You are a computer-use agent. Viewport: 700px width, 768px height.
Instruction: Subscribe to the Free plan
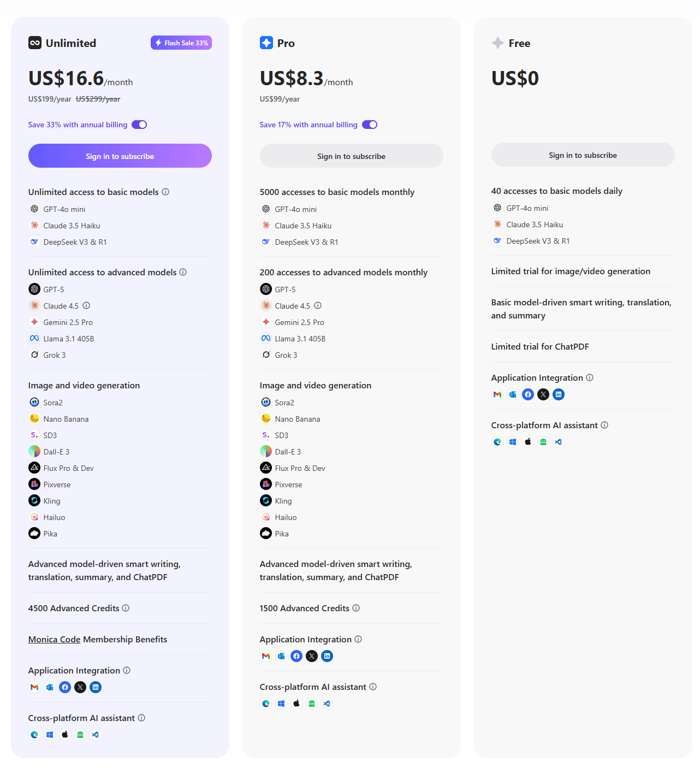[x=583, y=155]
